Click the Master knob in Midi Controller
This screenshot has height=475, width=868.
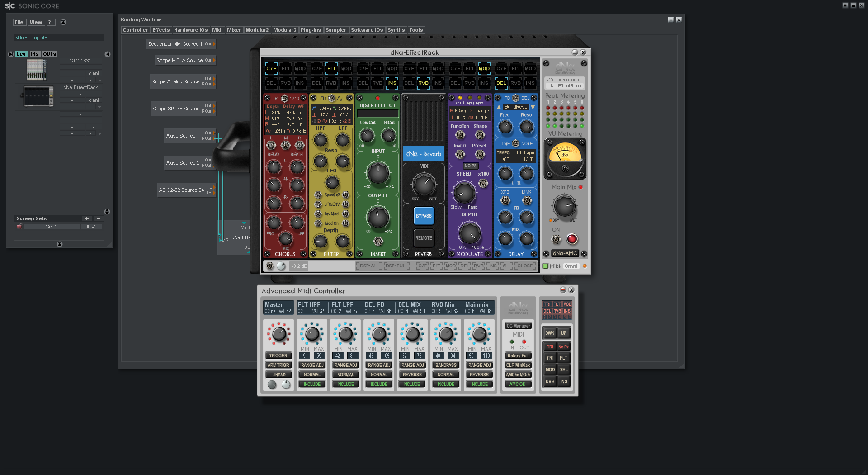click(279, 334)
